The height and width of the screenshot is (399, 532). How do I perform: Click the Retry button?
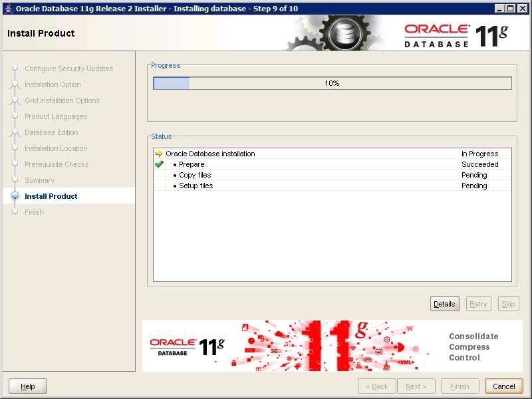point(478,304)
